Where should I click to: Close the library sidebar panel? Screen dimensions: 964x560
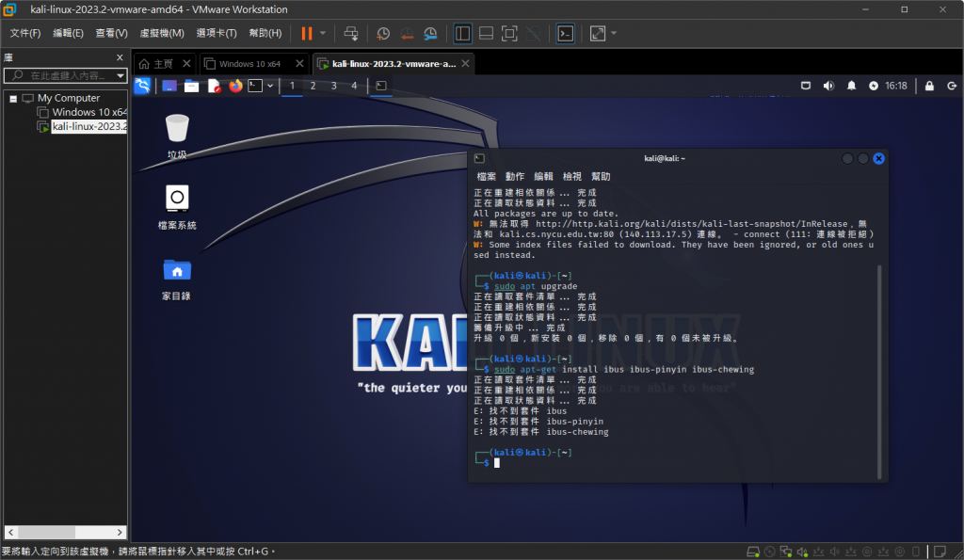[x=120, y=57]
